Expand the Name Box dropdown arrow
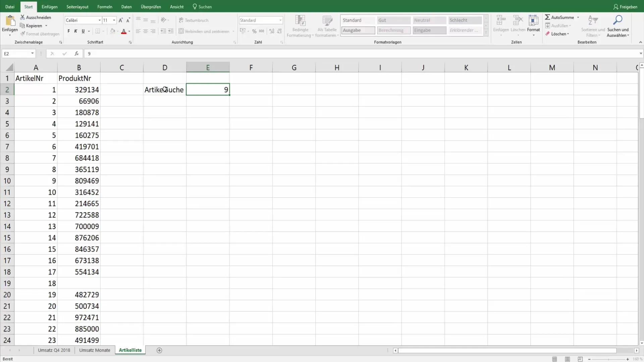The width and height of the screenshot is (644, 362). (32, 53)
